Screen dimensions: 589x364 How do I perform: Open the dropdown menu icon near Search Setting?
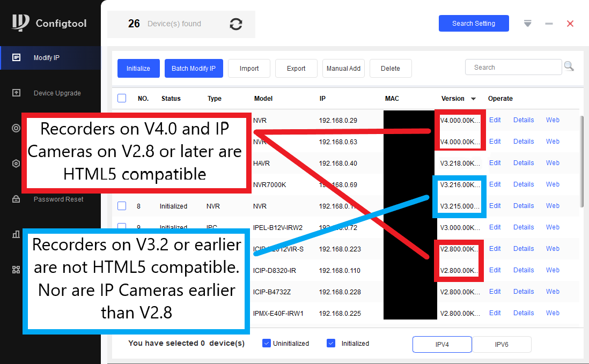coord(527,24)
